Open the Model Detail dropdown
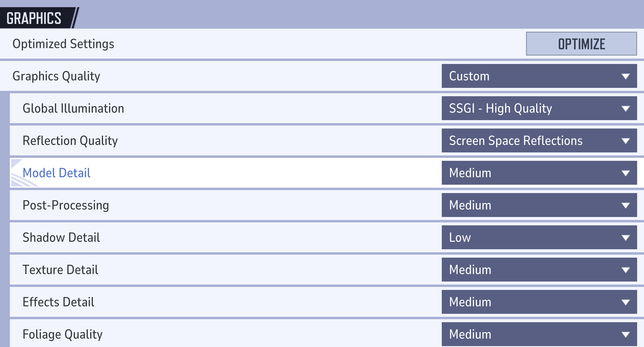Screen dimensions: 644x347 [539, 173]
